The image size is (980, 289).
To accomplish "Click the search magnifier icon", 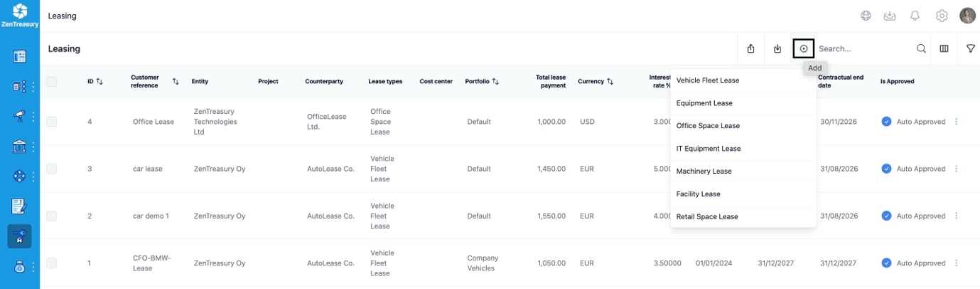I will point(921,48).
